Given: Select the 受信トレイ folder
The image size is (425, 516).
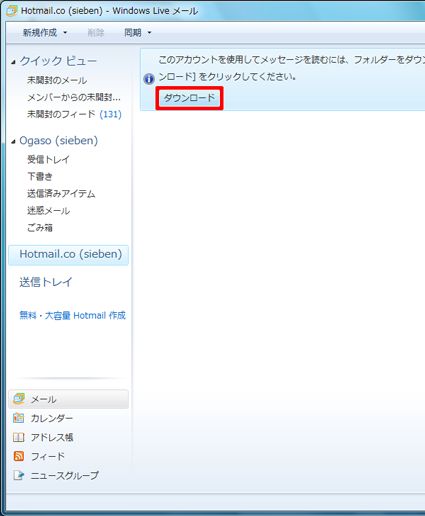Looking at the screenshot, I should click(x=48, y=159).
